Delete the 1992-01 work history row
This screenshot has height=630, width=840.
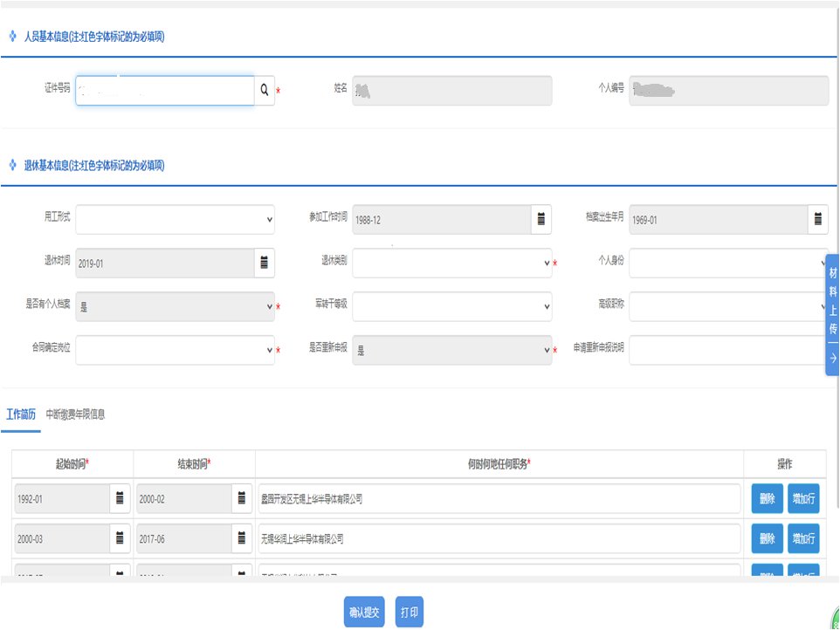tap(767, 498)
